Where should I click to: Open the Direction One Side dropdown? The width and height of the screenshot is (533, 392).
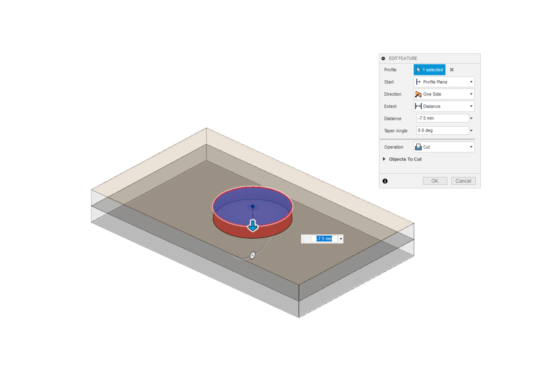click(444, 94)
